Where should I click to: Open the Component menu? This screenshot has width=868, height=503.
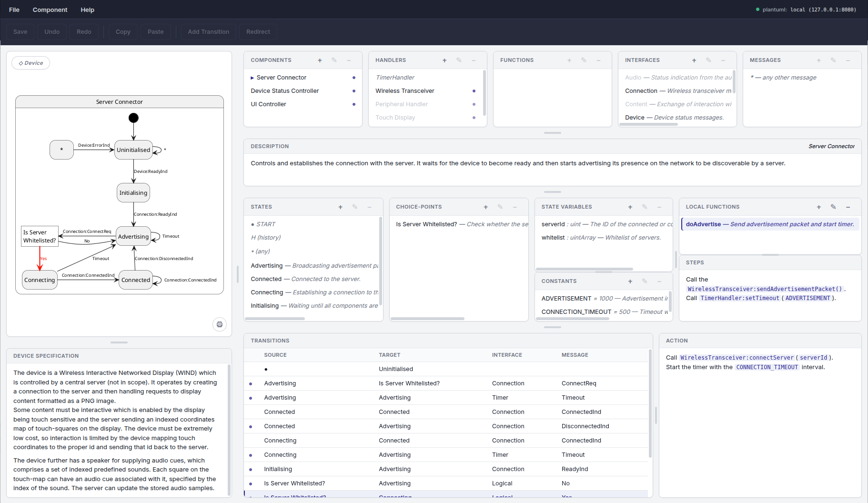[x=50, y=10]
